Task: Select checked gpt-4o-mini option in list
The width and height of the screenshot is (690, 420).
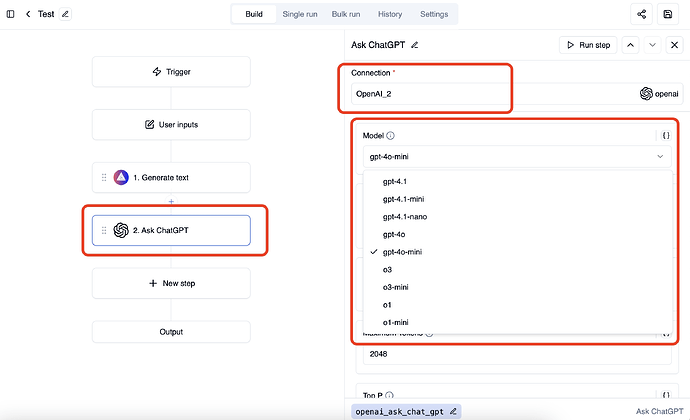Action: pos(518,252)
